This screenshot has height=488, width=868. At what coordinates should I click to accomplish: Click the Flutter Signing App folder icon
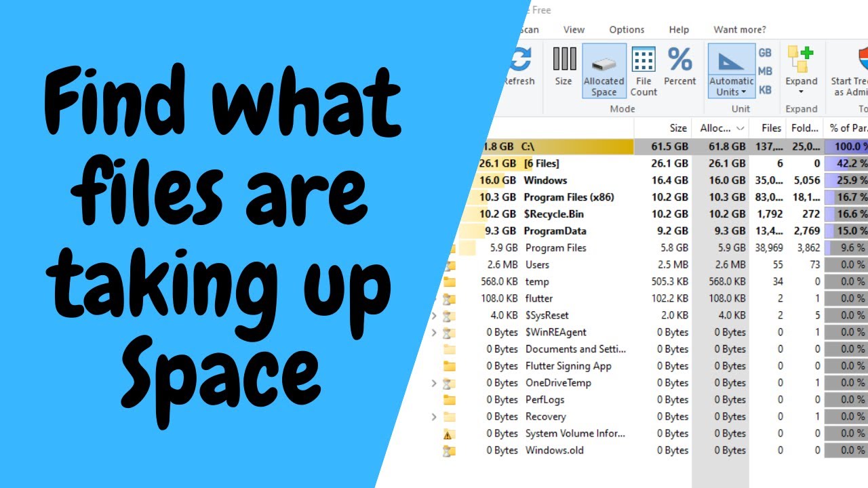tap(449, 366)
